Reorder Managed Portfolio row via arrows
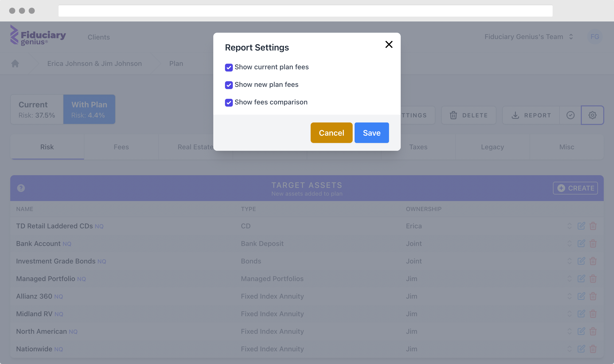The width and height of the screenshot is (614, 364). click(x=569, y=278)
